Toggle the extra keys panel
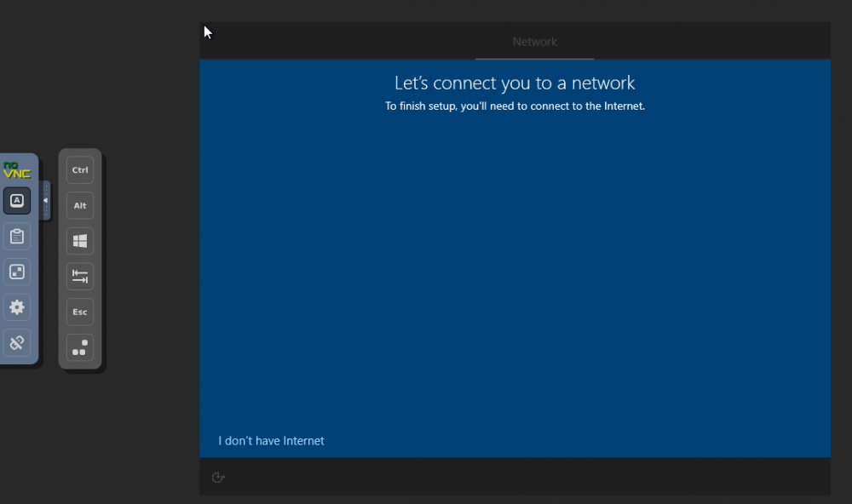852x504 pixels. (17, 200)
